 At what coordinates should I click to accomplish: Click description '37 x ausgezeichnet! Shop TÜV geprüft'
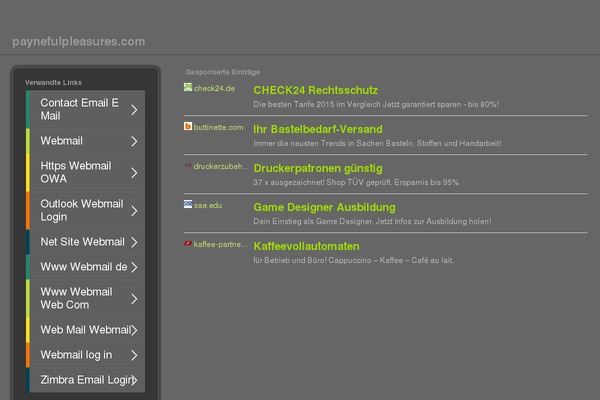coord(356,183)
